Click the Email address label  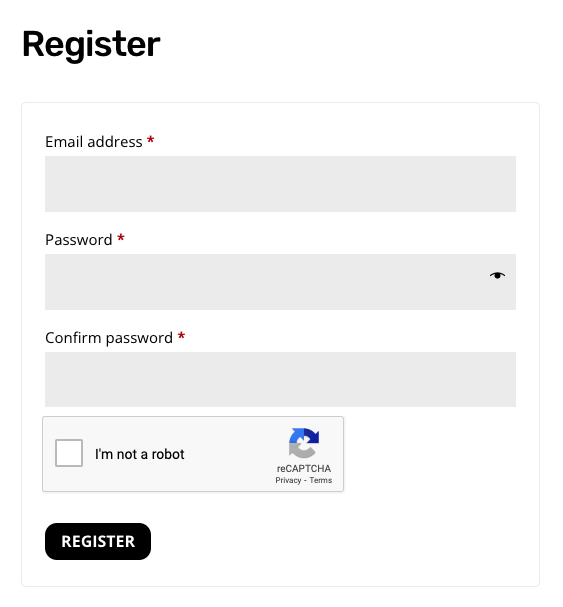click(x=94, y=142)
